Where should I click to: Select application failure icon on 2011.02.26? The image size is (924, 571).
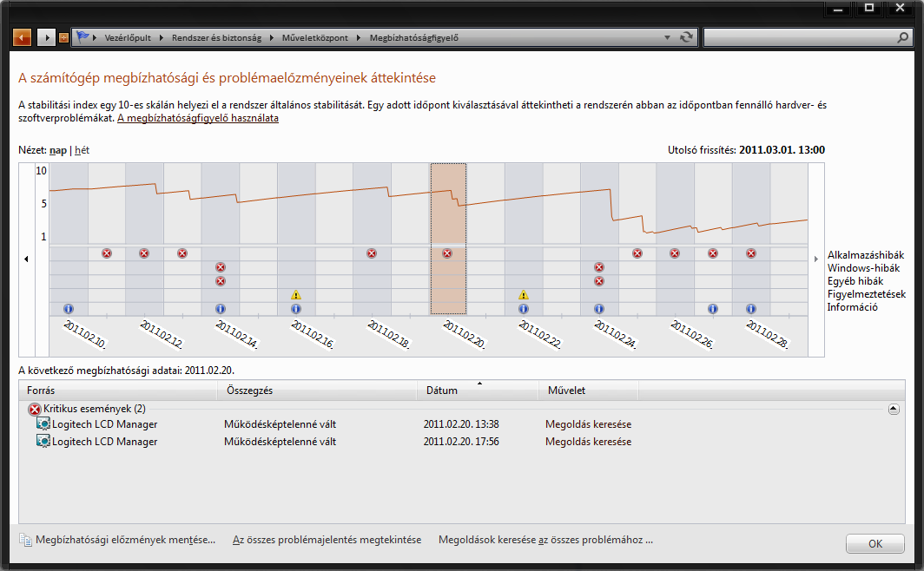675,253
